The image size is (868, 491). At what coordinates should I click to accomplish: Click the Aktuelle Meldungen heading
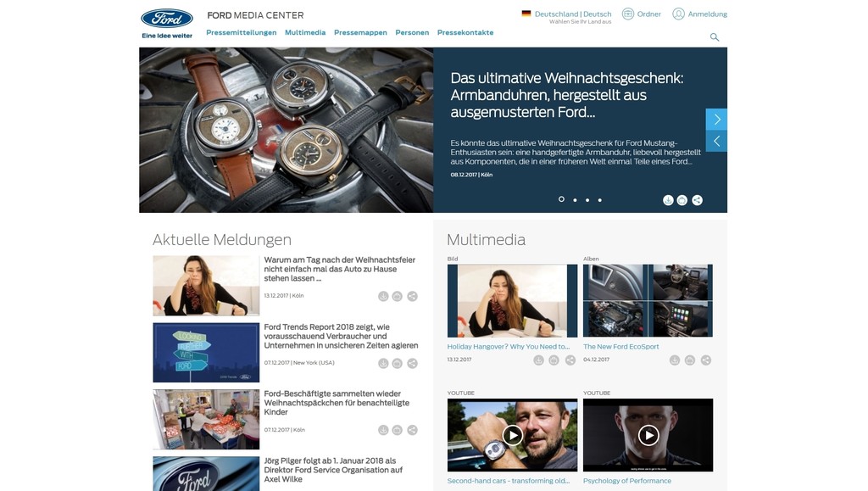pos(222,240)
